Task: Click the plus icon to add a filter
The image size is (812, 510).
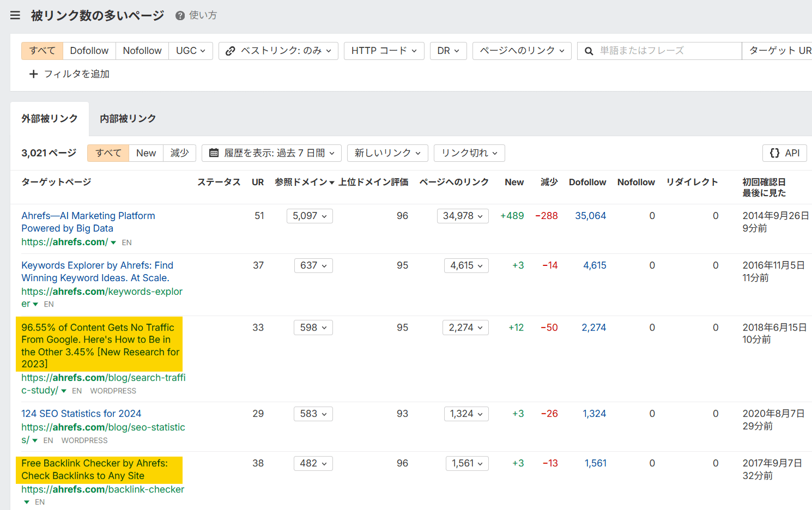Action: (34, 74)
